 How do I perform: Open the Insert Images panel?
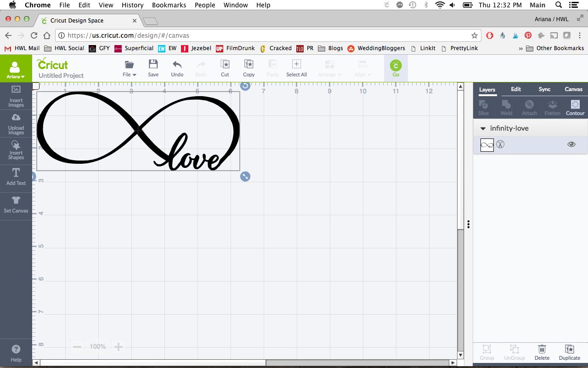click(x=16, y=96)
